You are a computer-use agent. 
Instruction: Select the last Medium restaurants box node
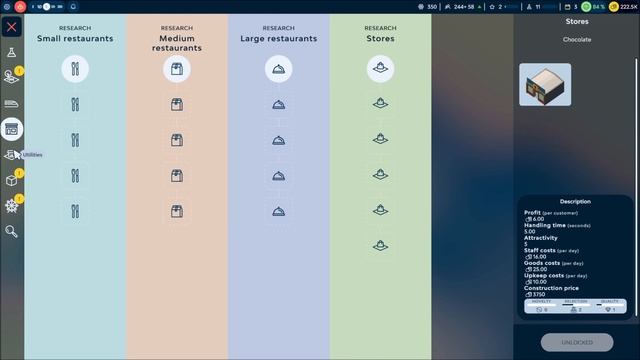coord(177,211)
